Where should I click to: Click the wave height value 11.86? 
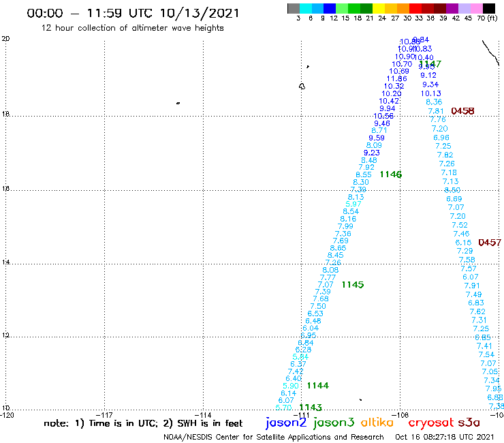tap(396, 79)
